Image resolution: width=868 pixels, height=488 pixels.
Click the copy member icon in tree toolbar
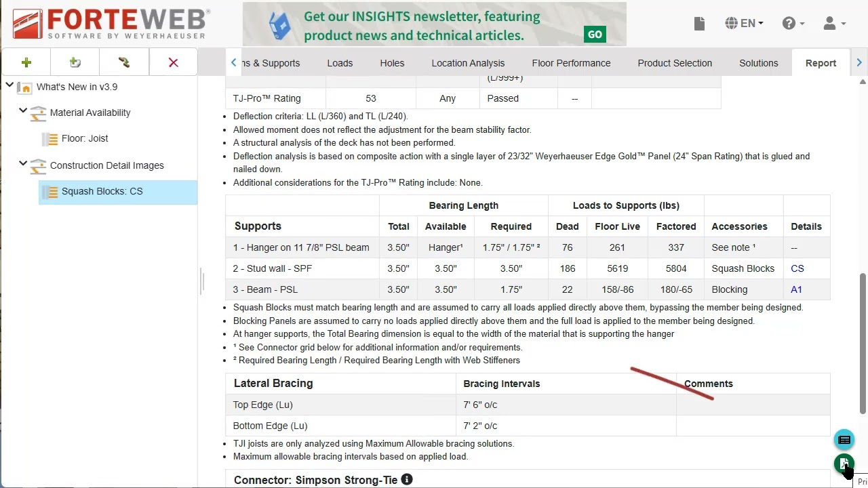click(124, 62)
